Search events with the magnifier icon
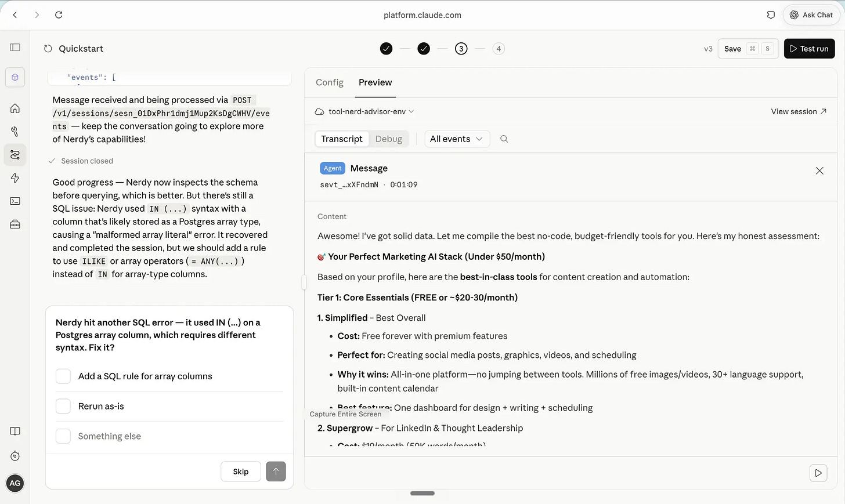Image resolution: width=845 pixels, height=504 pixels. point(504,139)
